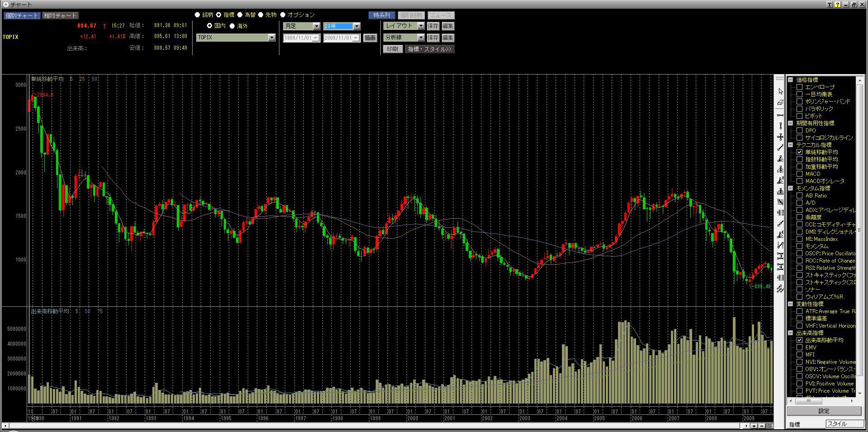Viewport: 868px width, 432px height.
Task: Click the yellow help question mark icon
Action: [x=837, y=5]
